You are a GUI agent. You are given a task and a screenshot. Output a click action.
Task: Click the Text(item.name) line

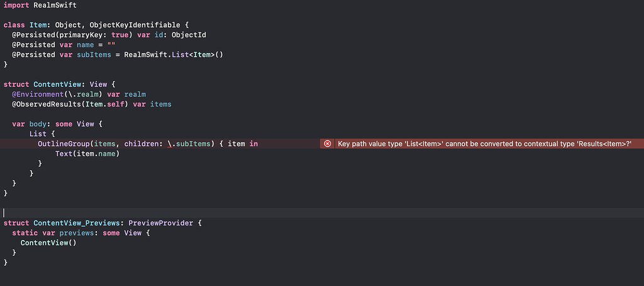tap(87, 154)
